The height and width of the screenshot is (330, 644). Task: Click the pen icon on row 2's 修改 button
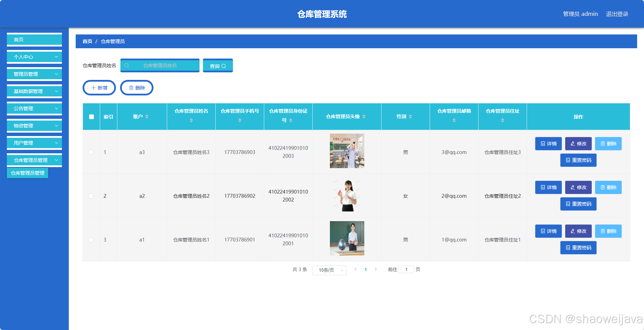click(x=573, y=187)
